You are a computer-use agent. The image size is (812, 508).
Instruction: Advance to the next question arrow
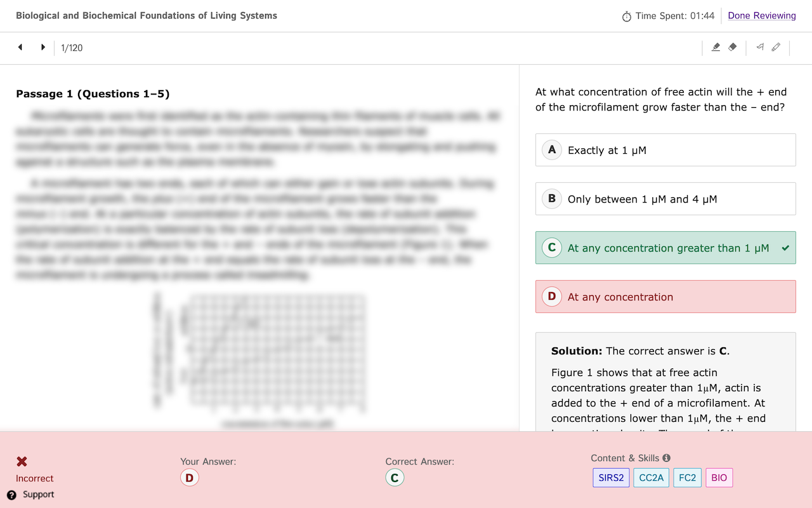[x=43, y=47]
